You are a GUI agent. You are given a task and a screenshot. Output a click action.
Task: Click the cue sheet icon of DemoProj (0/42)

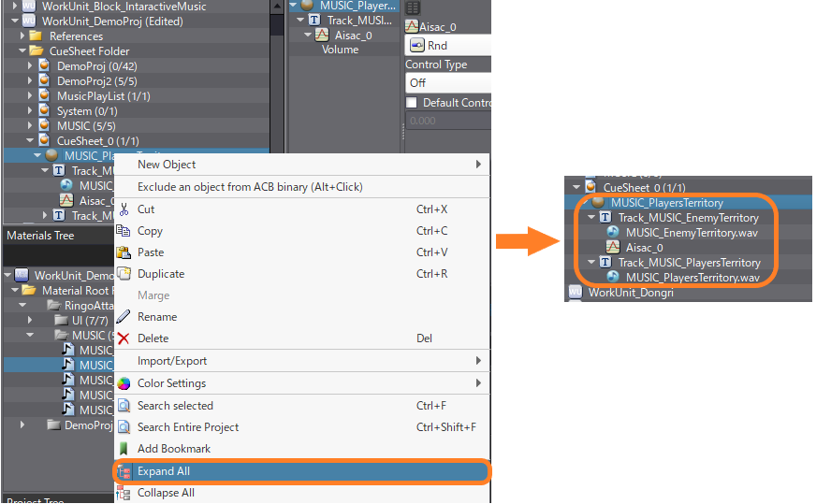tap(45, 65)
